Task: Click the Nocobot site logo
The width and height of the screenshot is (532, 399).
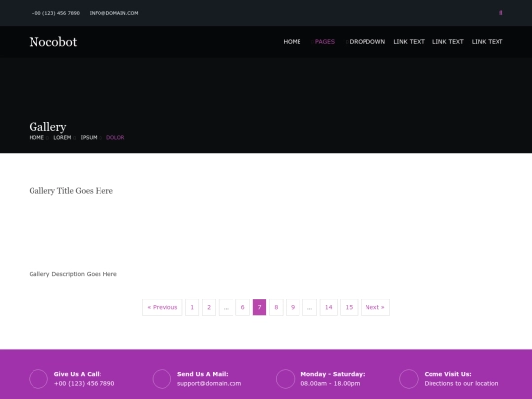Action: click(x=53, y=42)
